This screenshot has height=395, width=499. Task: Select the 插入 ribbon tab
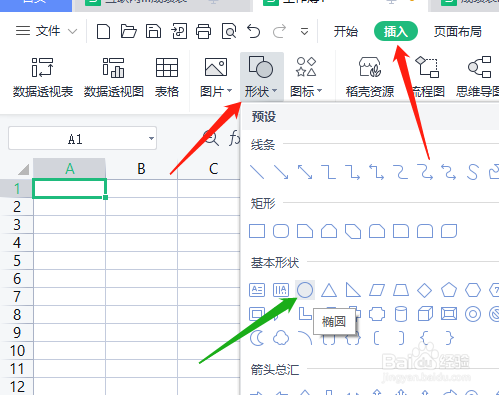coord(396,31)
